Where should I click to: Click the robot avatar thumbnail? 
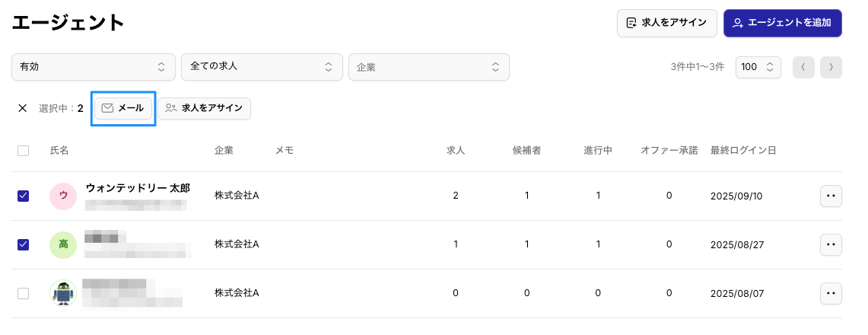point(63,293)
